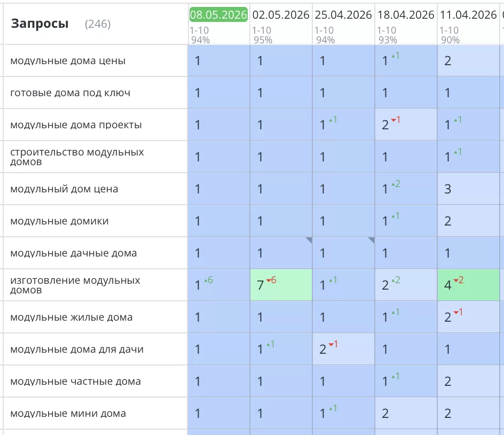Click the 90% visibility under 11.04.2026
504x435 pixels.
coord(450,40)
